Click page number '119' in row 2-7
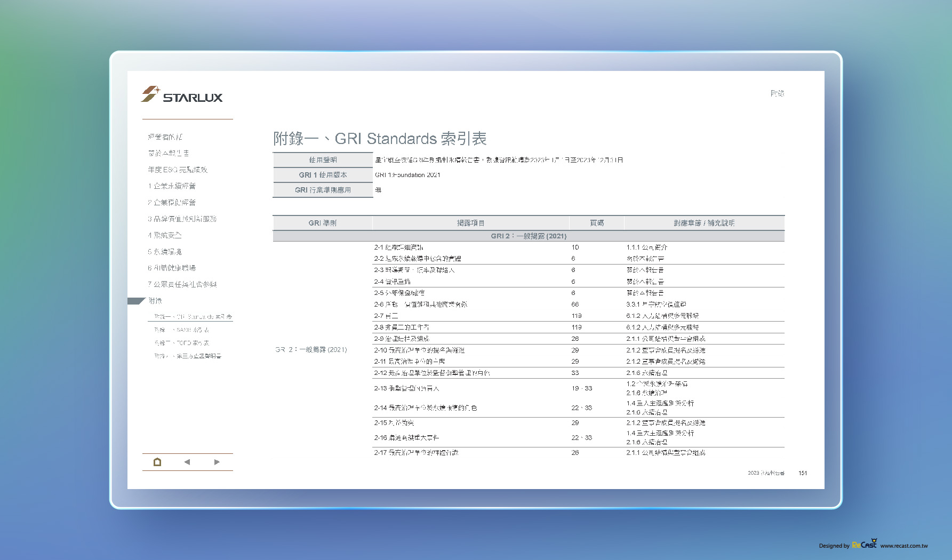Viewport: 952px width, 560px height. [577, 316]
